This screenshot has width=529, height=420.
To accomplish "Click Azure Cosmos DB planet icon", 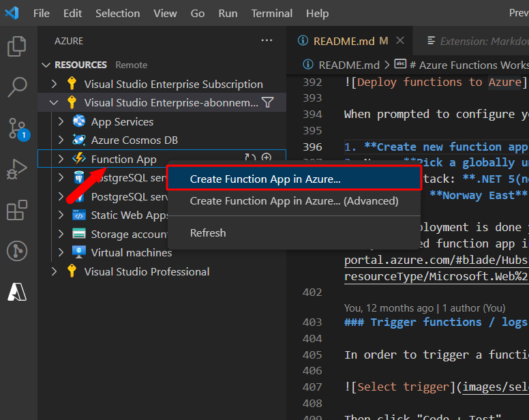I will pos(79,140).
